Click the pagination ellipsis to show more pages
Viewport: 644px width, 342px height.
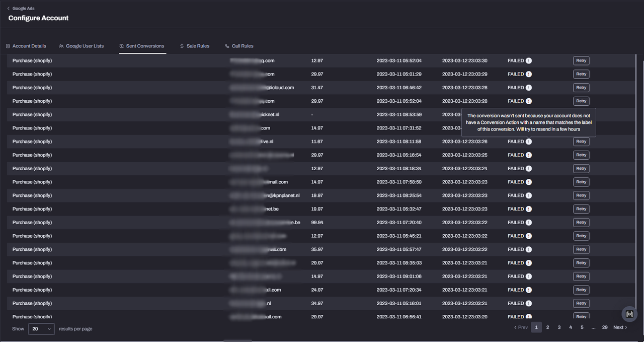593,327
